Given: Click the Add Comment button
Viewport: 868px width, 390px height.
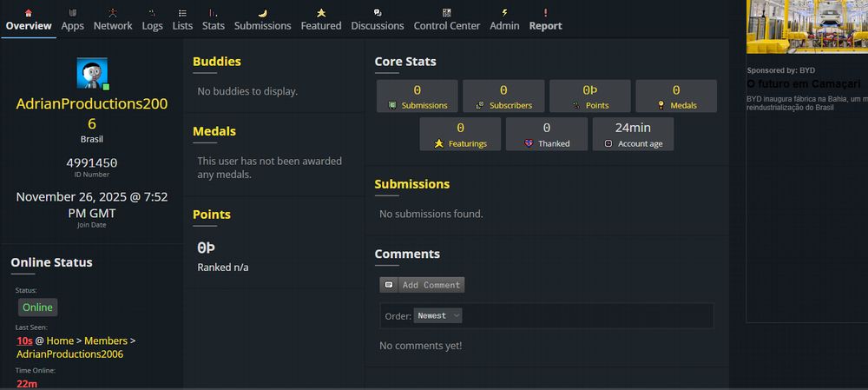Looking at the screenshot, I should tap(423, 285).
